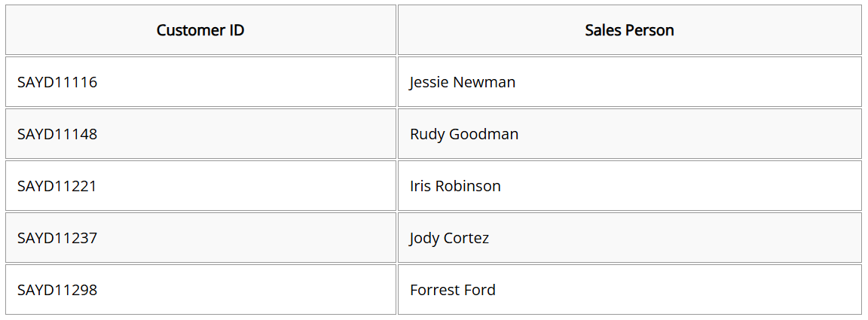Click the Forrest Ford sales person cell
The width and height of the screenshot is (868, 320).
tap(629, 290)
